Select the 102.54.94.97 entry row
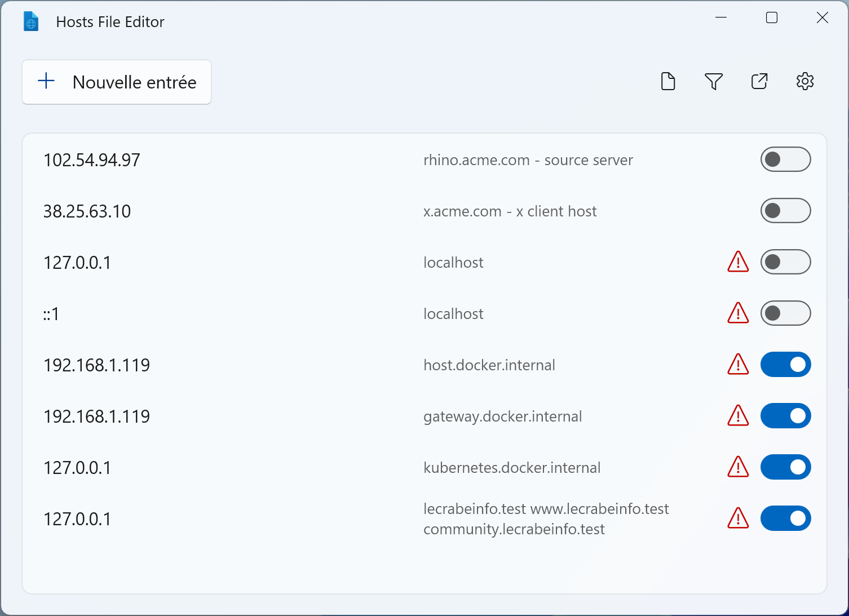 pos(425,160)
